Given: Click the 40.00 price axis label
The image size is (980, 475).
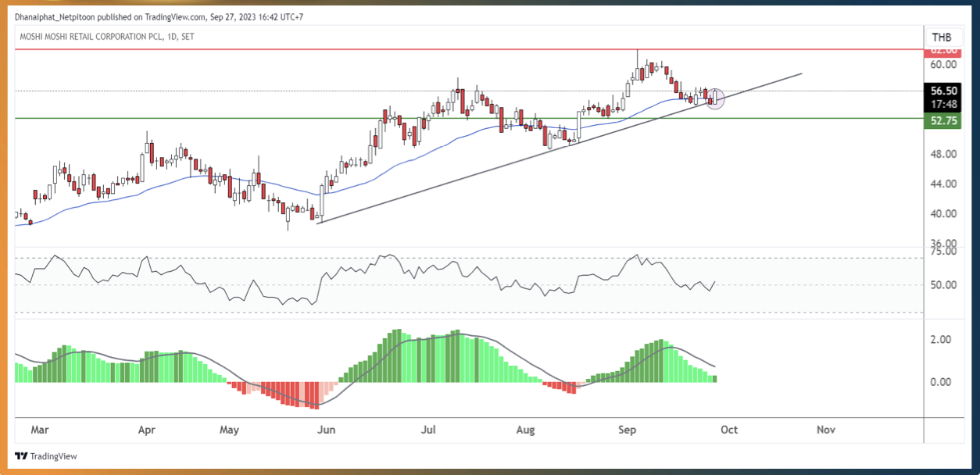Looking at the screenshot, I should [x=944, y=213].
